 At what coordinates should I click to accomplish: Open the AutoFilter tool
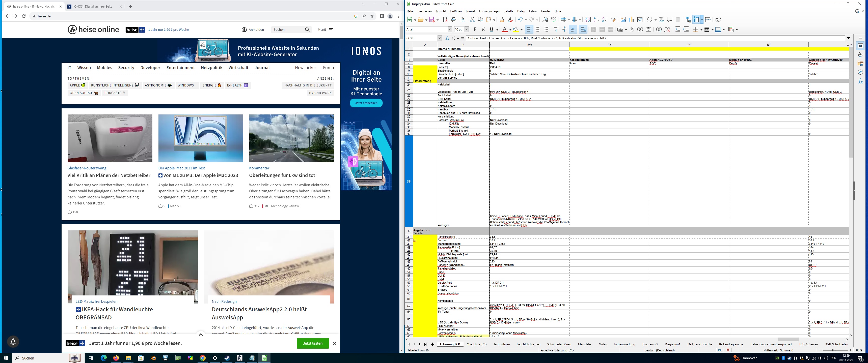pos(613,19)
